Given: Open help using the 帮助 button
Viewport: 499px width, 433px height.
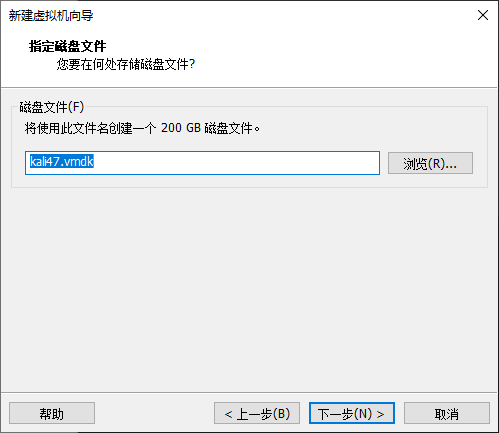Looking at the screenshot, I should [x=52, y=413].
